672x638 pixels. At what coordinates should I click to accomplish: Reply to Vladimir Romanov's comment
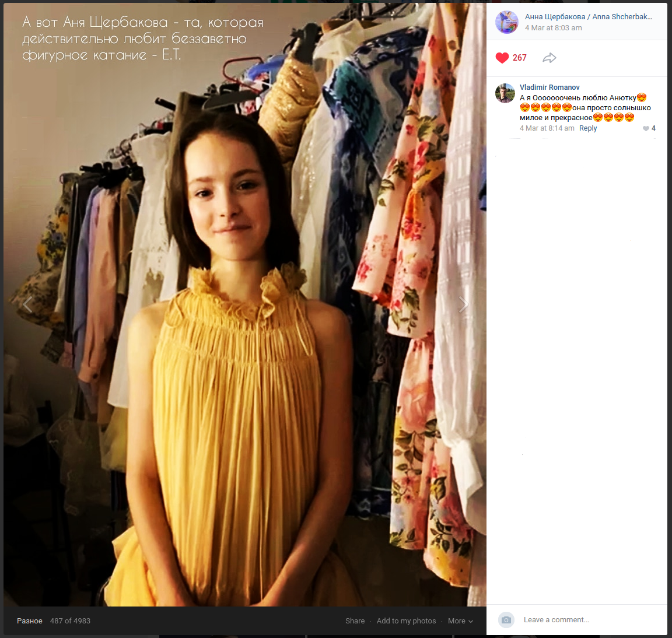pyautogui.click(x=588, y=128)
